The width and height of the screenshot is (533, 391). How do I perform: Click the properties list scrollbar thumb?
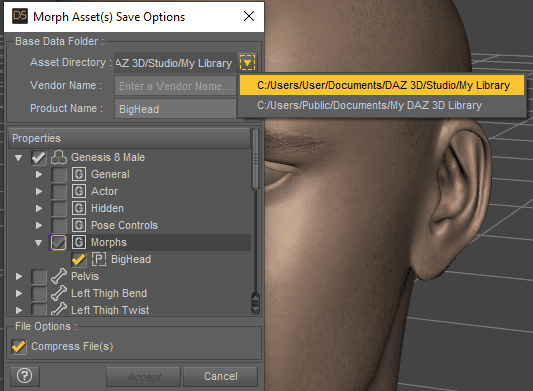[x=255, y=159]
